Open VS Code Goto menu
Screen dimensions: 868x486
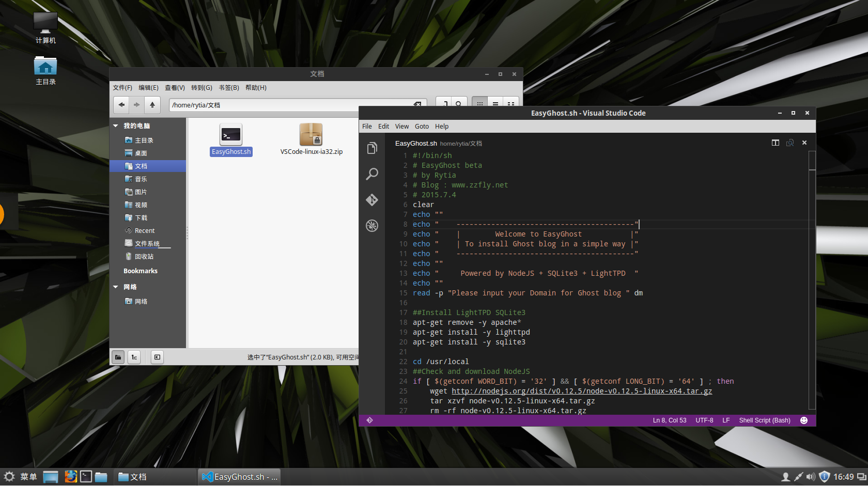tap(422, 127)
